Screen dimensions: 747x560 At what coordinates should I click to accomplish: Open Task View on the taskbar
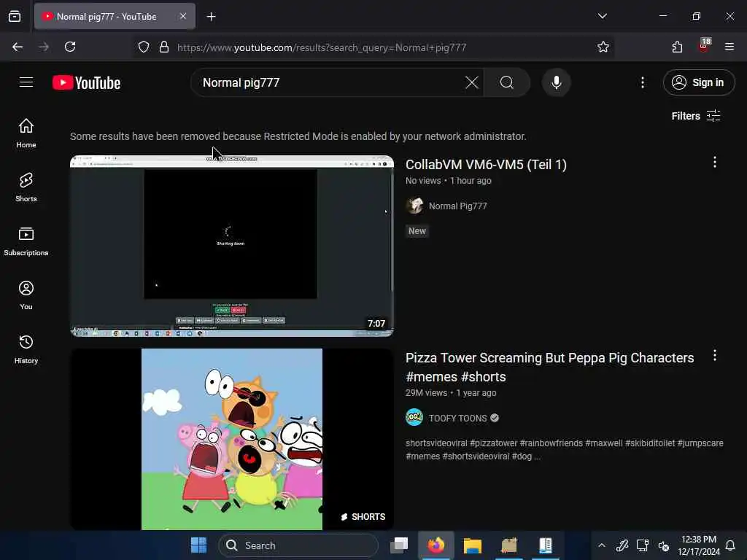399,545
